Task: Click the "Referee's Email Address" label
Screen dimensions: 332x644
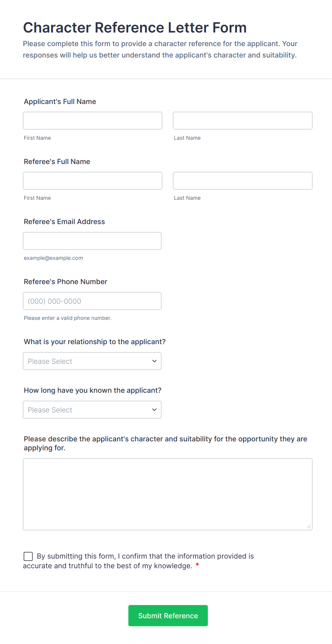Action: (x=64, y=222)
